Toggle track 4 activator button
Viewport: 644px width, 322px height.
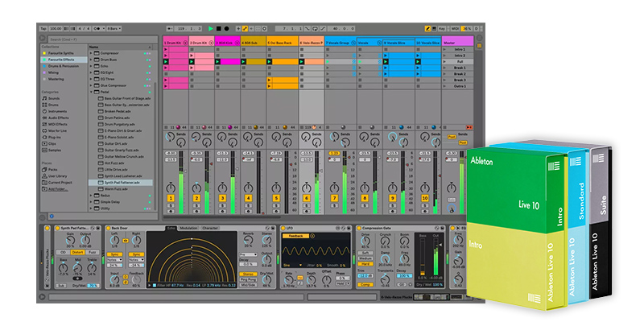249,198
